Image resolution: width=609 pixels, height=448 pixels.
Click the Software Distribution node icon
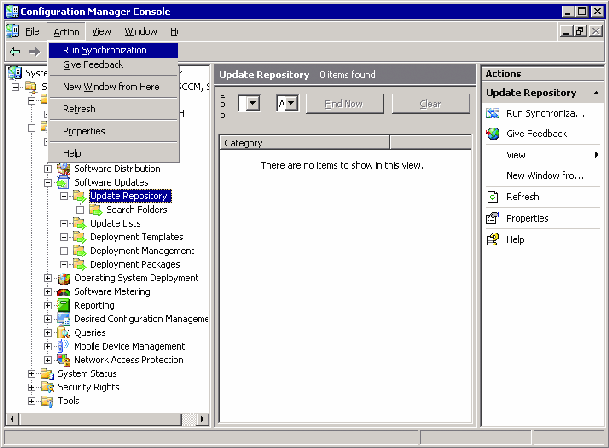pos(63,169)
